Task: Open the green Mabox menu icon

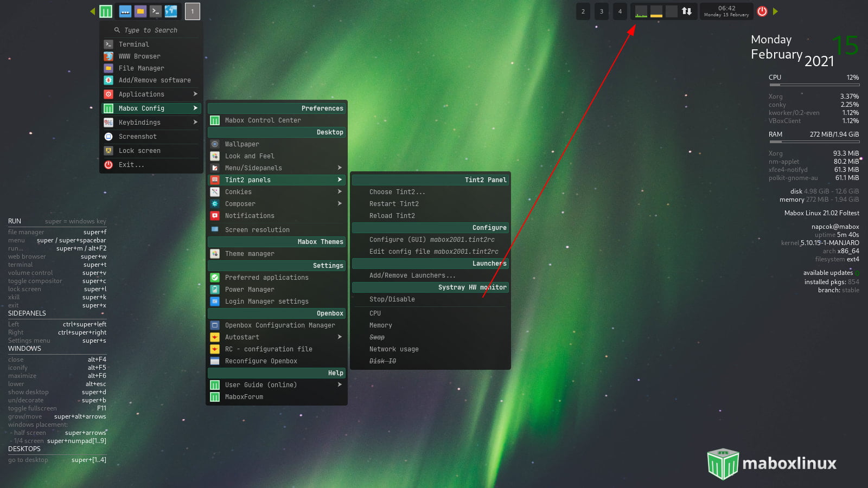Action: coord(105,11)
